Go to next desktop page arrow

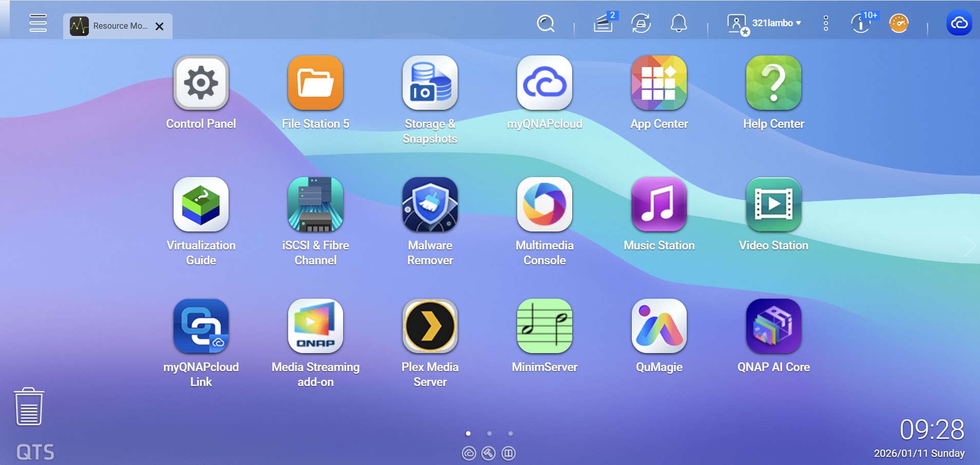pyautogui.click(x=970, y=246)
